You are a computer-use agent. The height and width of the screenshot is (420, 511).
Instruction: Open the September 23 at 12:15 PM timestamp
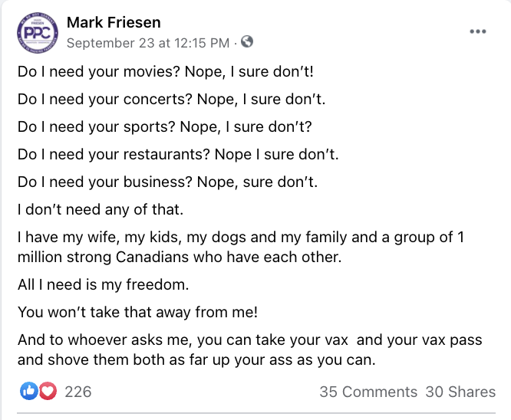(x=148, y=43)
